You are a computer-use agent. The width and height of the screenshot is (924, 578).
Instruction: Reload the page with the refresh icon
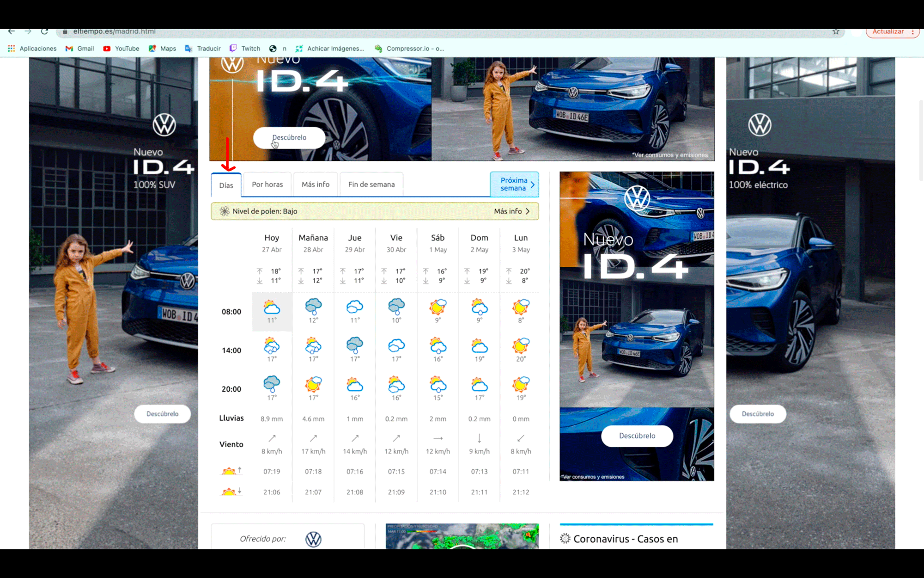(44, 31)
